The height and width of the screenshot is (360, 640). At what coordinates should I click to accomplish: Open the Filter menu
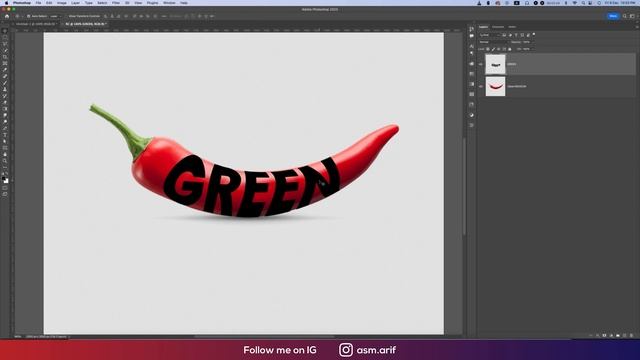(116, 3)
